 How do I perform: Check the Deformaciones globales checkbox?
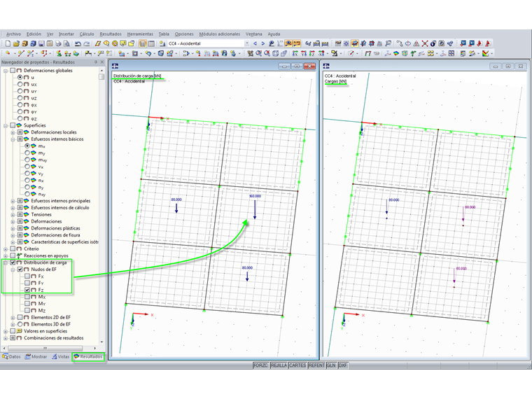pyautogui.click(x=13, y=71)
